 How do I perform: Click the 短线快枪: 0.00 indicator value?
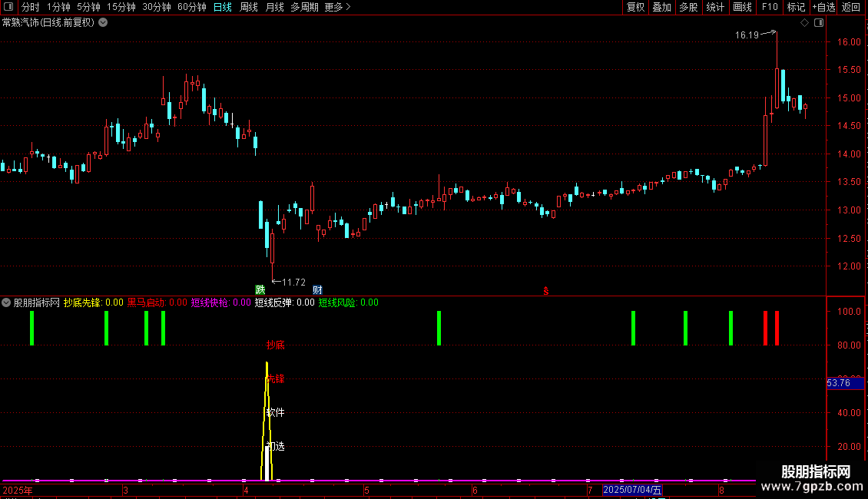click(221, 302)
